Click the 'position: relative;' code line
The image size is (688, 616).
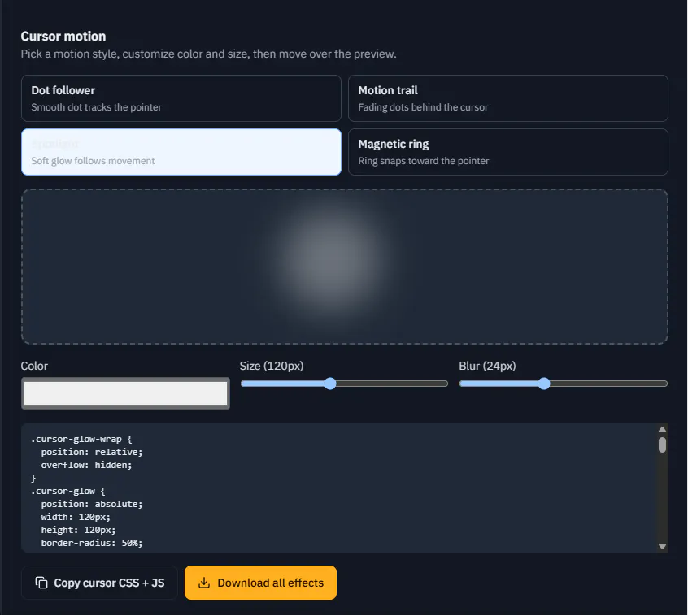(x=92, y=452)
